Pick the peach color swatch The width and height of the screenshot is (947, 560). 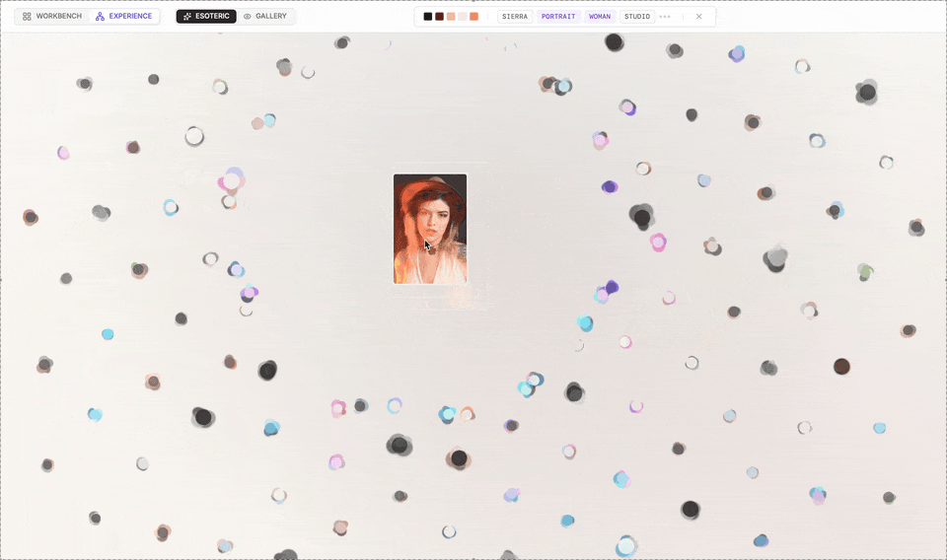[451, 17]
